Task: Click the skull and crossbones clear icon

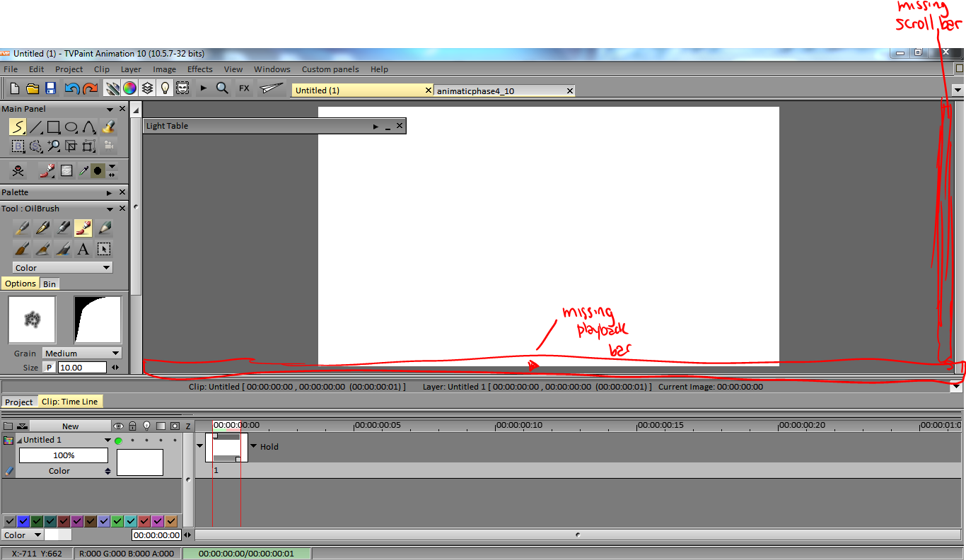Action: point(18,170)
